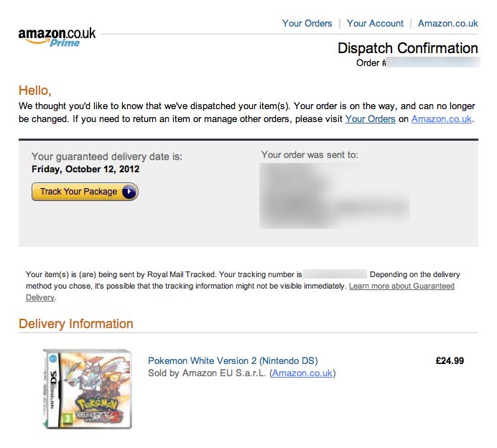
Task: Click the Delivery Information section heading
Action: (76, 324)
